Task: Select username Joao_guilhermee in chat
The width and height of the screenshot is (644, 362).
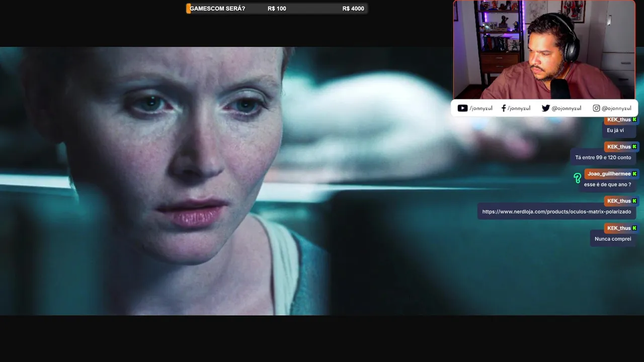Action: click(609, 174)
